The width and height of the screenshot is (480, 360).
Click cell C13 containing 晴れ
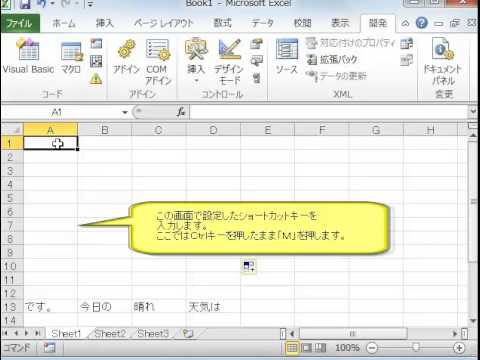(159, 307)
